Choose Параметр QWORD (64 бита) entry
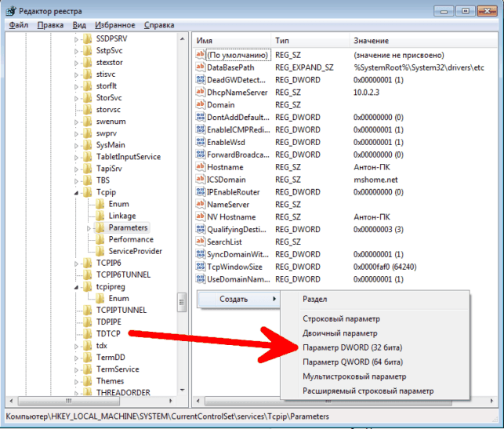Screen dimensions: 504x429 point(352,362)
